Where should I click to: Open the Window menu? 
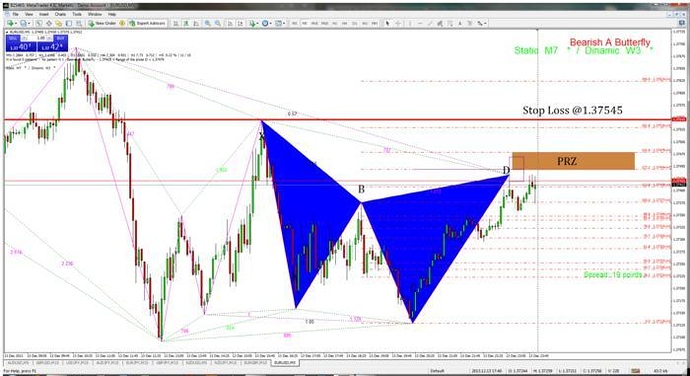point(95,14)
